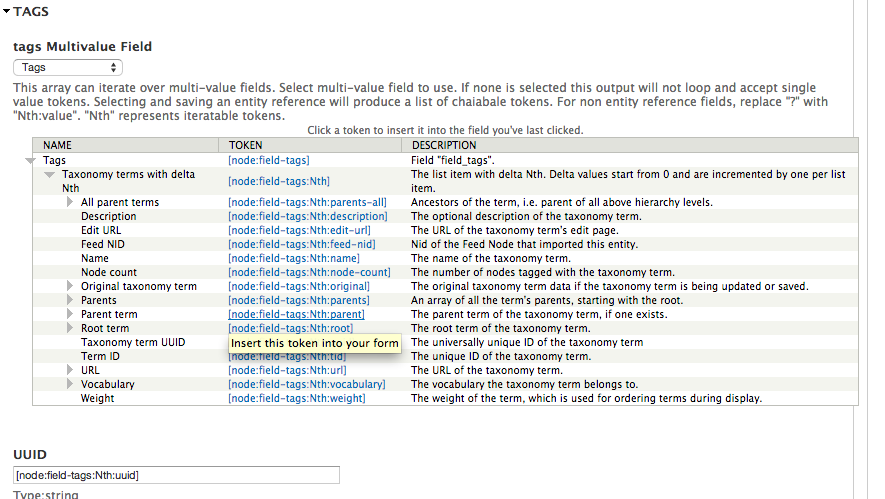Select the 'Weight' row name
885x499 pixels.
click(98, 399)
